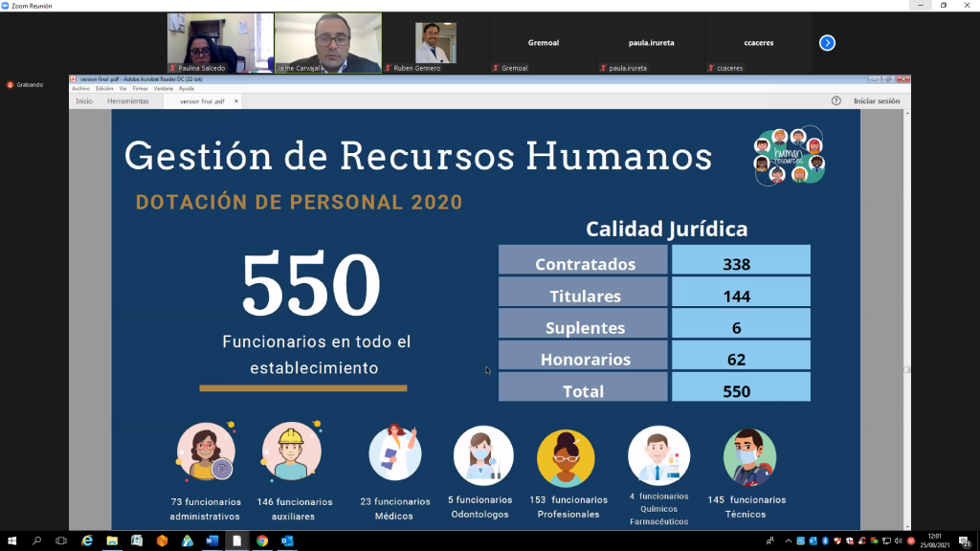980x551 pixels.
Task: Open Google Chrome from taskbar
Action: pyautogui.click(x=261, y=540)
